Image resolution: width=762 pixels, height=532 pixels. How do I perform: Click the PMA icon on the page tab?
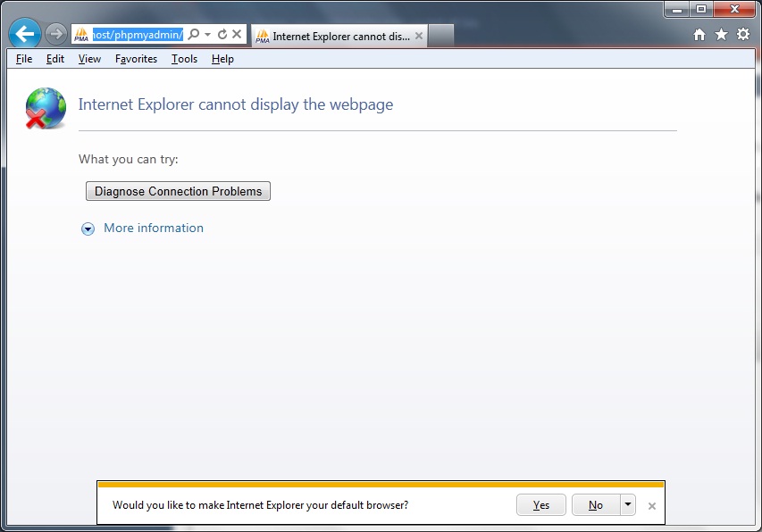263,37
